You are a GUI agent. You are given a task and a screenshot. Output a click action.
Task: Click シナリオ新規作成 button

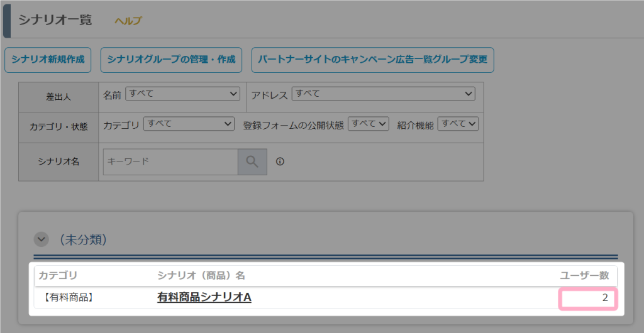[x=48, y=60]
